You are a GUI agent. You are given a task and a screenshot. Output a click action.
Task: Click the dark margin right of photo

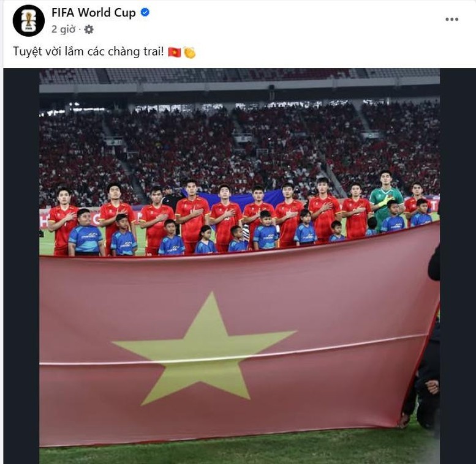pyautogui.click(x=458, y=266)
